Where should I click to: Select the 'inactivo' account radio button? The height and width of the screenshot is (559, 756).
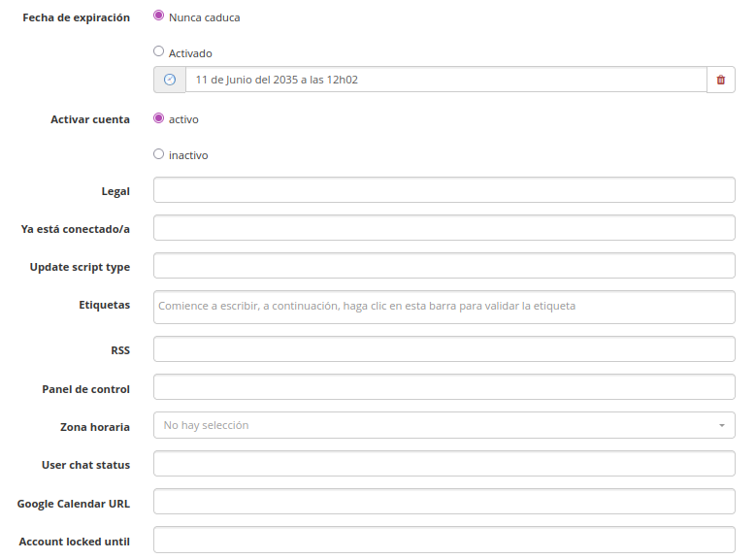coord(159,154)
